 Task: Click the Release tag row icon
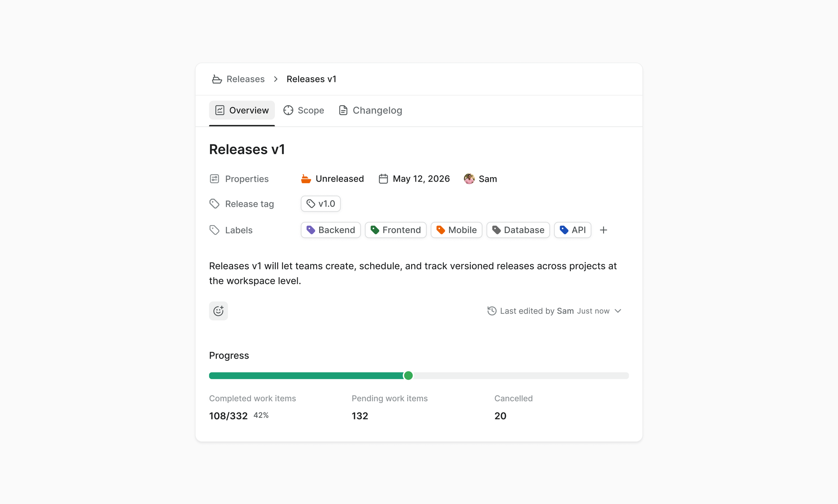[214, 204]
